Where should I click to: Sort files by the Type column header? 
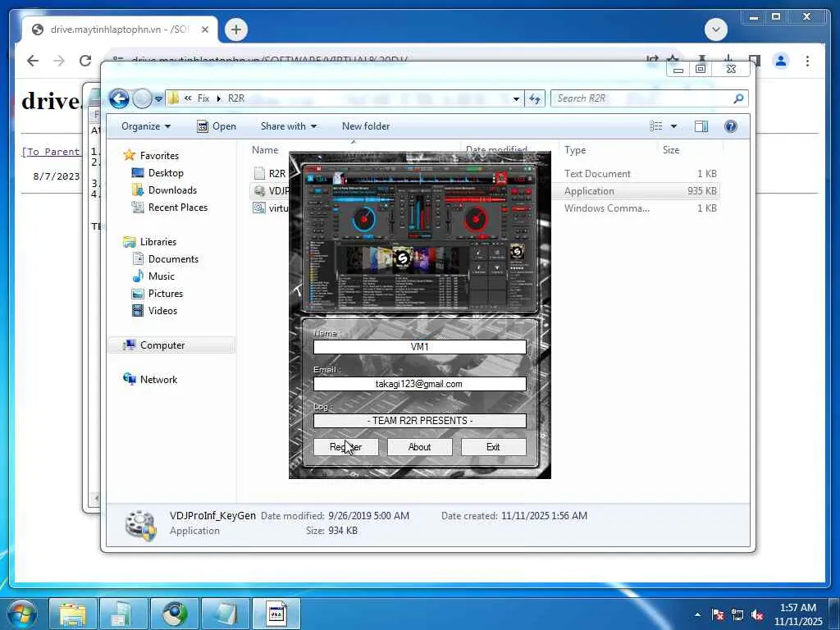pyautogui.click(x=575, y=150)
